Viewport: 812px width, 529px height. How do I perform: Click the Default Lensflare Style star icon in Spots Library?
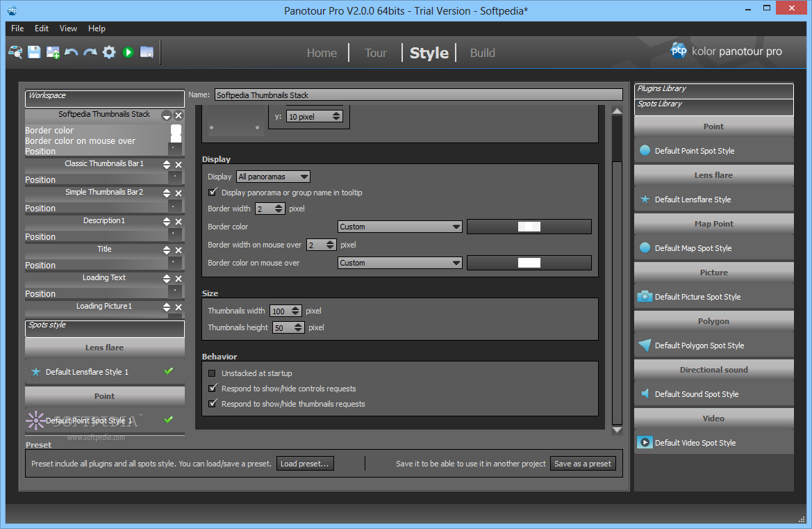tap(645, 199)
